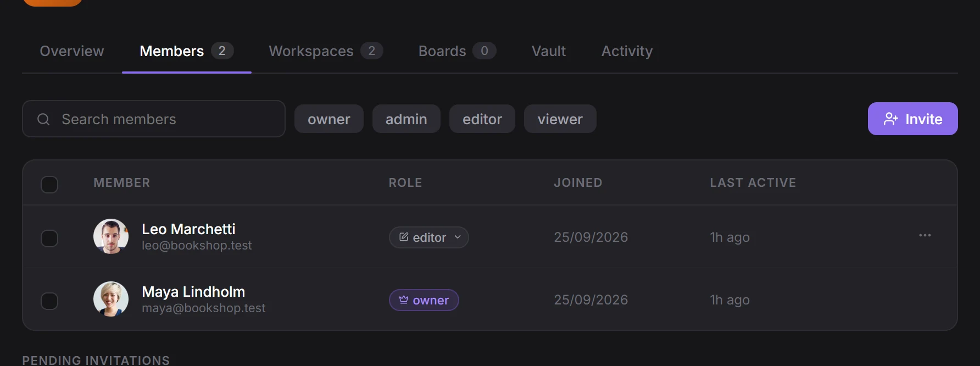Click the search magnifier icon
Screen dimensions: 980x366
(43, 119)
